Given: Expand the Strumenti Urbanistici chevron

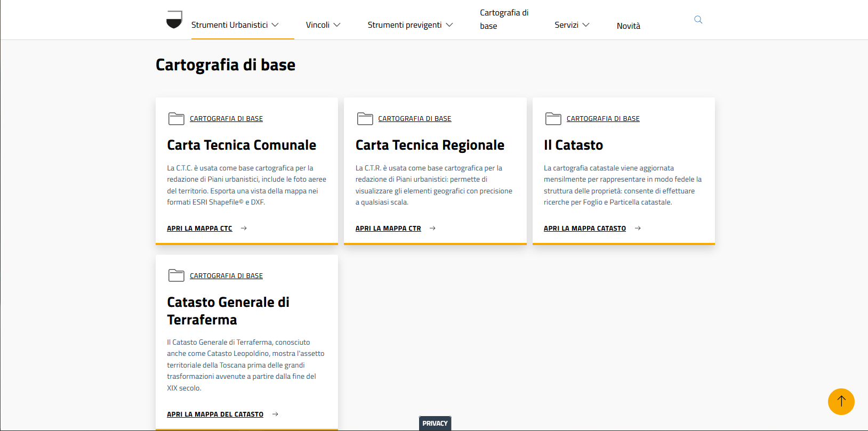Looking at the screenshot, I should [275, 25].
